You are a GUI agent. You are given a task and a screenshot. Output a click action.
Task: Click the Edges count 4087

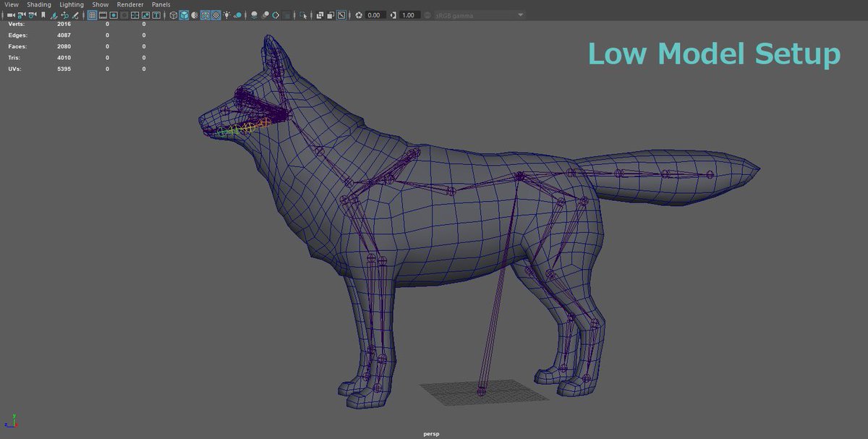[x=64, y=35]
